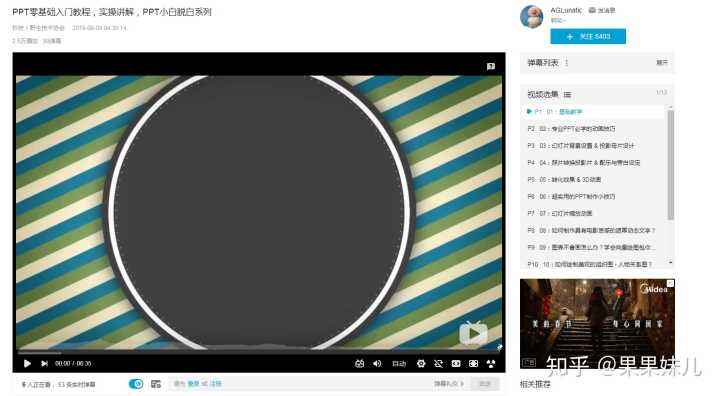This screenshot has height=396, width=720.
Task: Click the fullscreen icon in player
Action: (x=491, y=363)
